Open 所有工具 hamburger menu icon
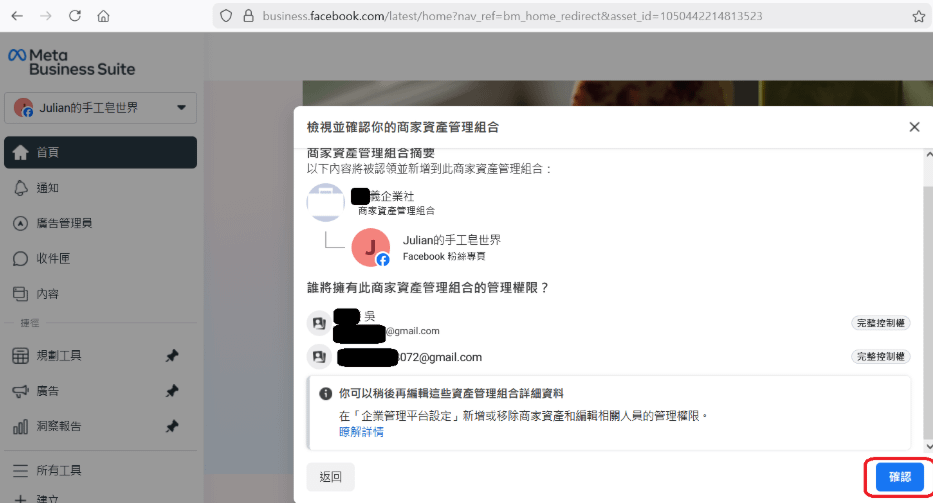 [x=20, y=470]
